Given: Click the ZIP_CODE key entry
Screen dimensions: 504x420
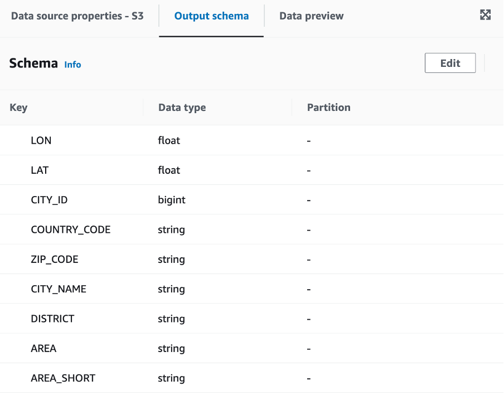Looking at the screenshot, I should (x=54, y=259).
